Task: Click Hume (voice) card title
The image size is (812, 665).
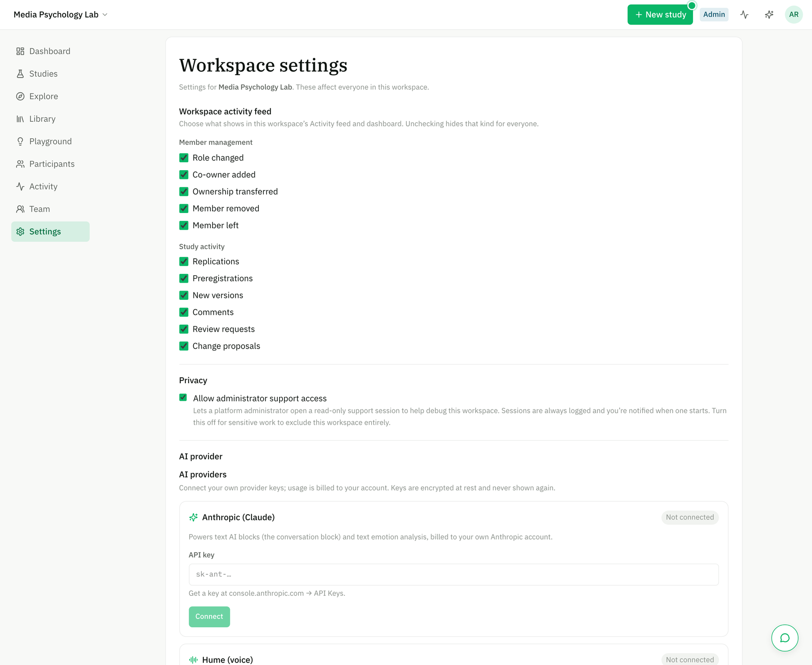Action: (227, 660)
